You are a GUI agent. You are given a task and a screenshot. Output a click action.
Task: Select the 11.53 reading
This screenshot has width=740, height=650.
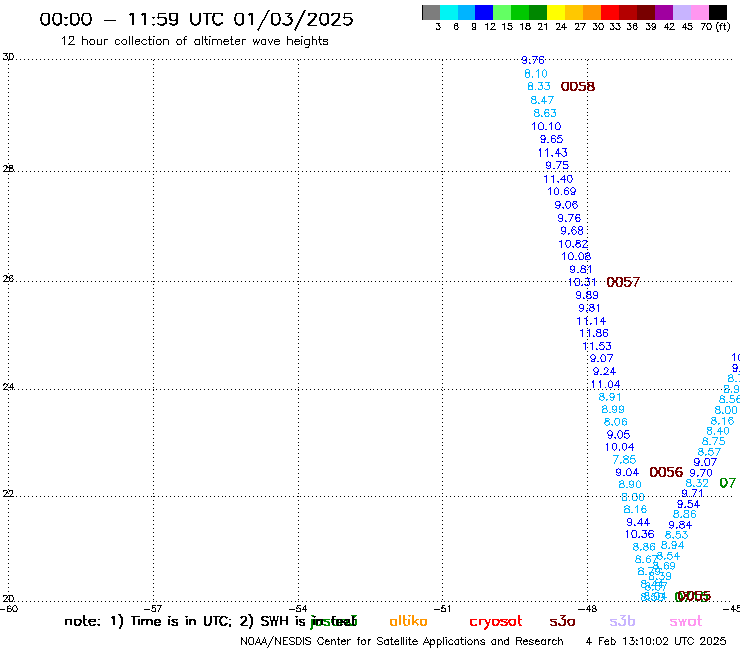pos(597,346)
